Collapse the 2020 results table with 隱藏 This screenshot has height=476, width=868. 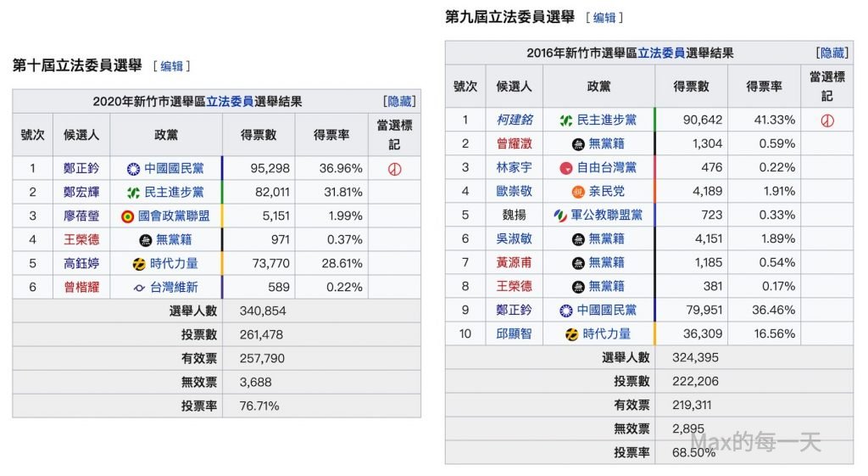point(399,102)
